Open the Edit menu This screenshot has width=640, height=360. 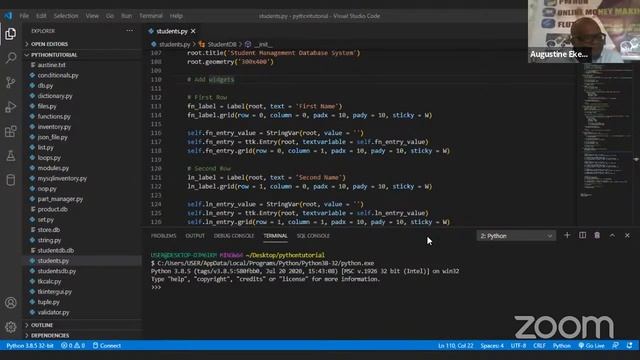[41, 16]
